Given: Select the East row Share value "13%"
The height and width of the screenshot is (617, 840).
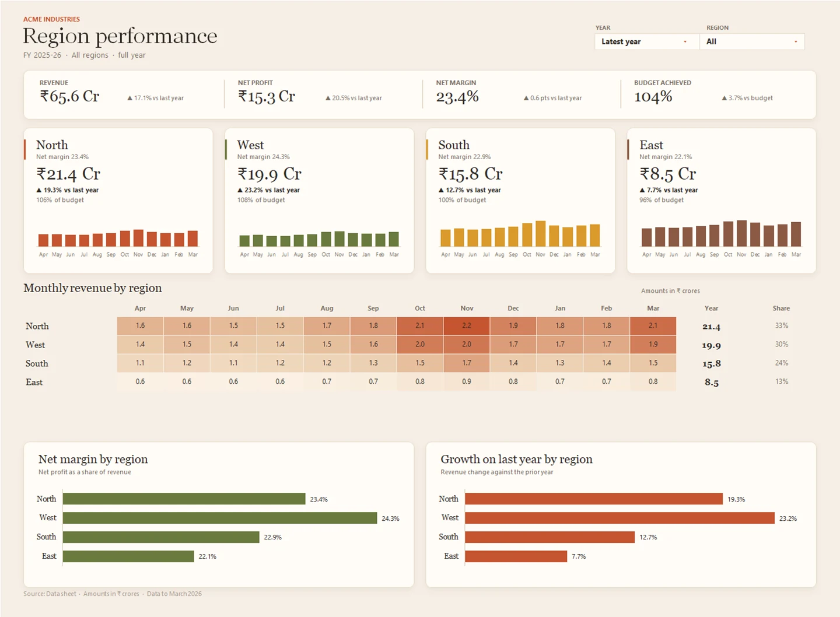Looking at the screenshot, I should point(782,381).
